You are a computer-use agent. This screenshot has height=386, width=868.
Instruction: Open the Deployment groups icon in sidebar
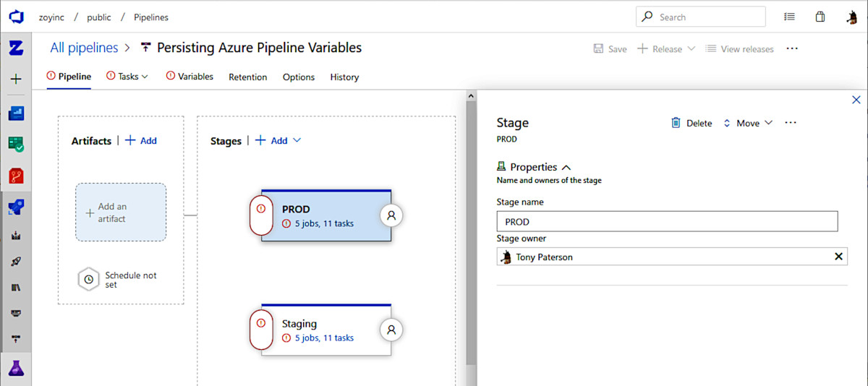tap(16, 338)
